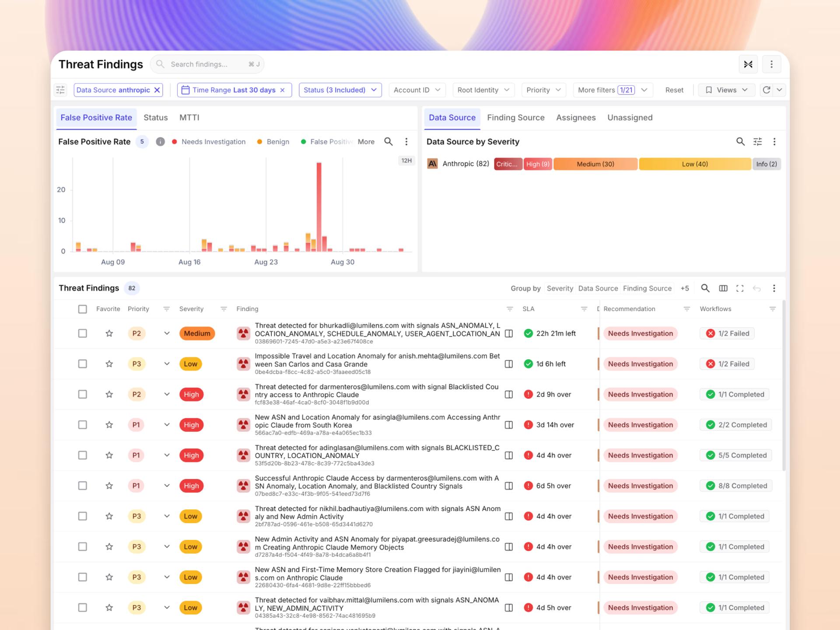The height and width of the screenshot is (630, 840).
Task: Open the Assignees tab
Action: tap(576, 118)
